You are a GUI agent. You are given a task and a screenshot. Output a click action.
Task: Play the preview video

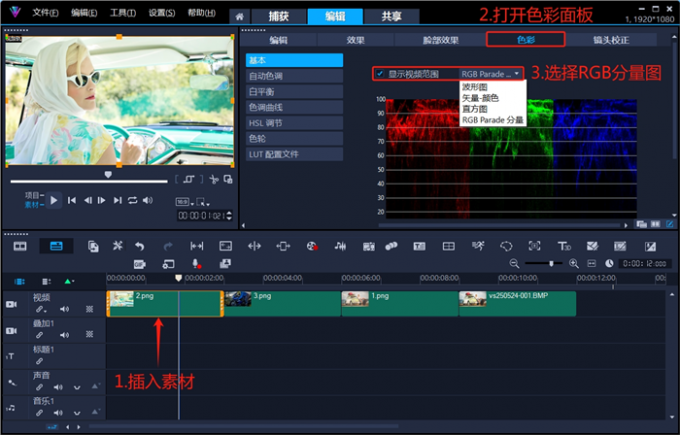pos(54,200)
